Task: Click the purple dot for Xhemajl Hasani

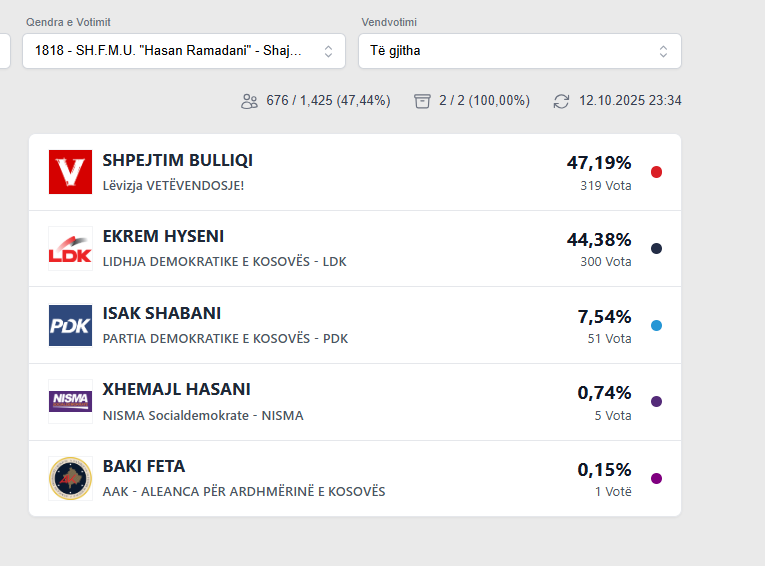Action: click(x=656, y=402)
